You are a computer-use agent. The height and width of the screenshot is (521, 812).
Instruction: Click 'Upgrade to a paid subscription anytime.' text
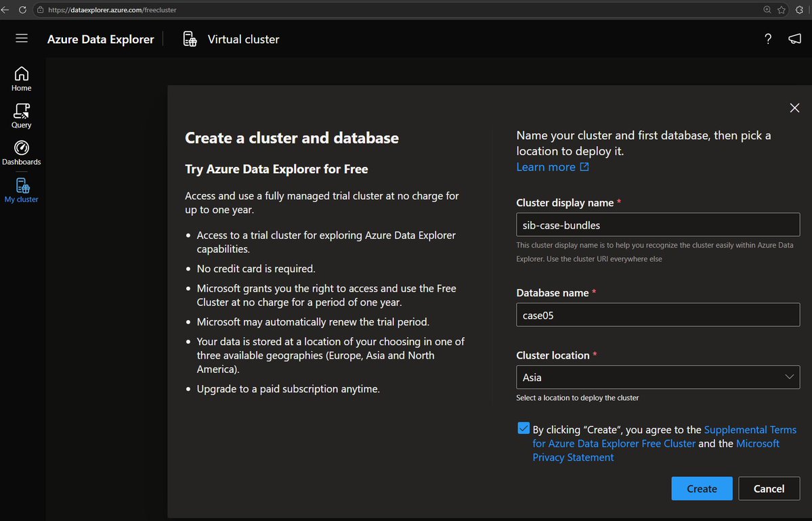click(x=288, y=388)
